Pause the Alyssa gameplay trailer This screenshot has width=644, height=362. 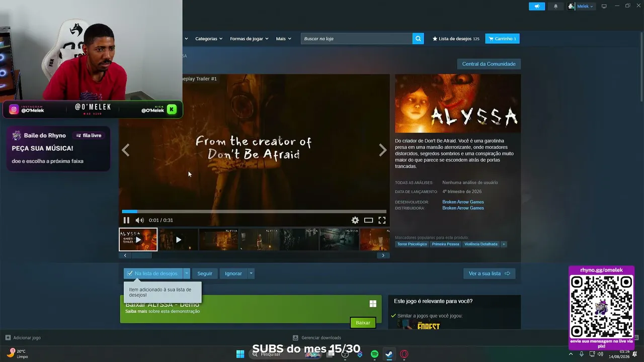tap(126, 220)
